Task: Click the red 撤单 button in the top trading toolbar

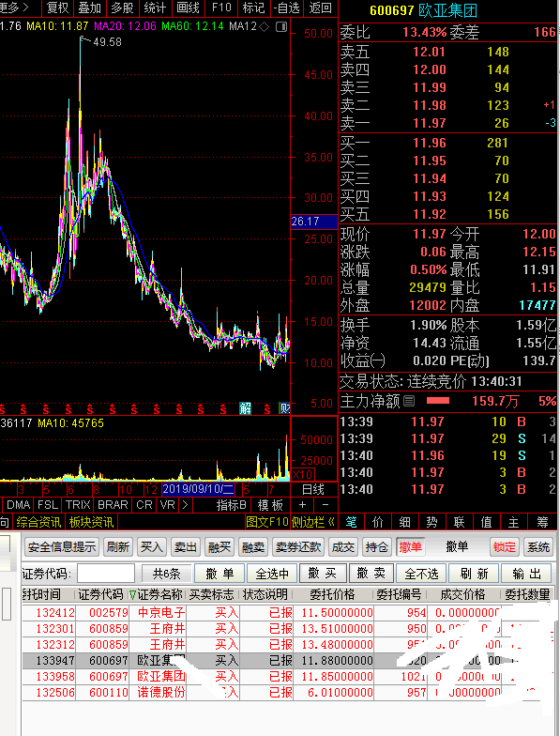Action: [411, 546]
